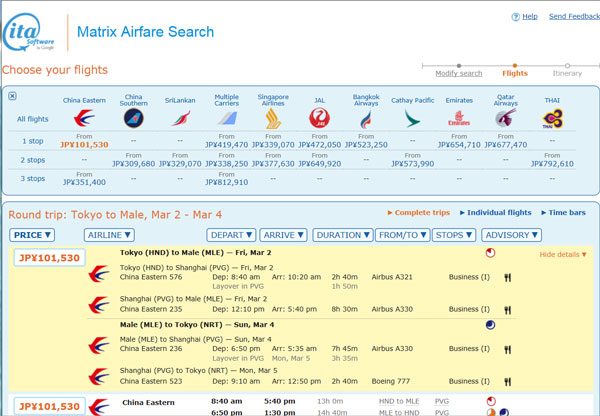Click blue overnight icon on Male to Tokyo header
This screenshot has width=600, height=416.
tap(490, 325)
